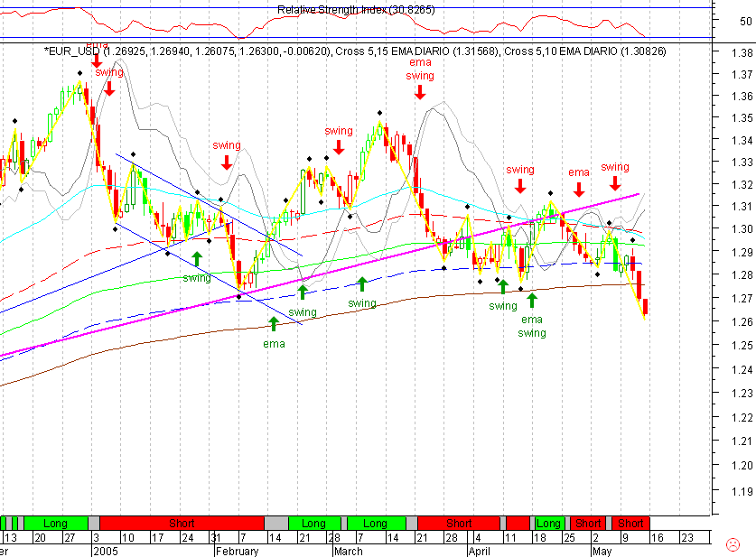
Task: Click the red 'ema' arrow near the May highs
Action: tap(579, 187)
